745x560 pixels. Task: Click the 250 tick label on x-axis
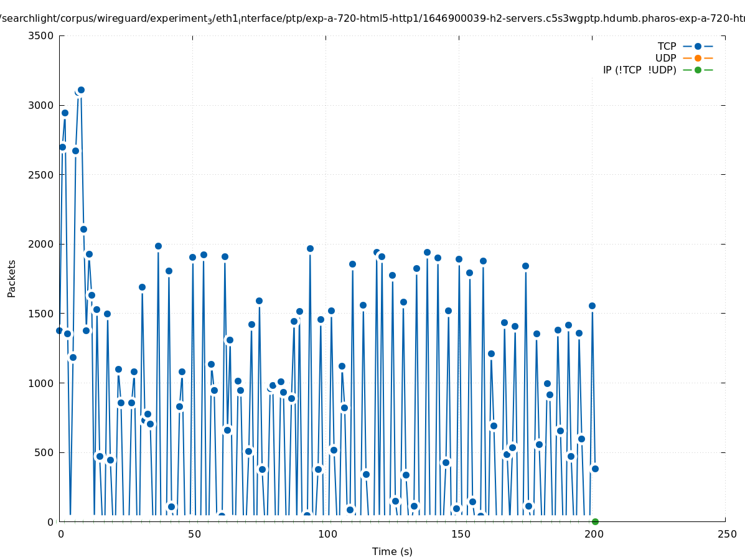(726, 534)
